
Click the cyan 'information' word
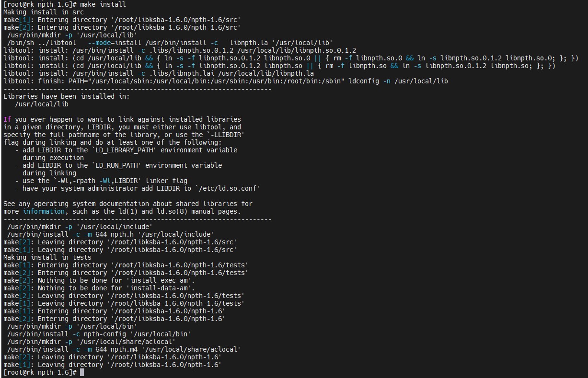pos(44,211)
